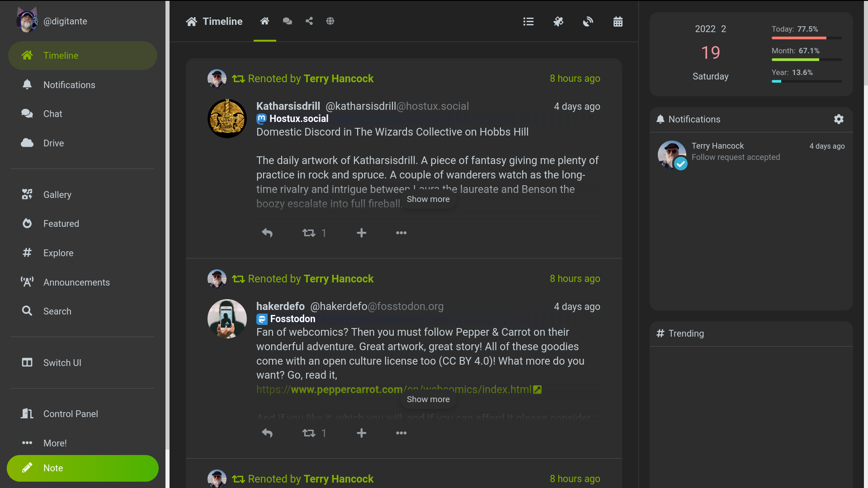Add reaction to Katharsisdrill note
This screenshot has width=868, height=488.
coord(361,233)
